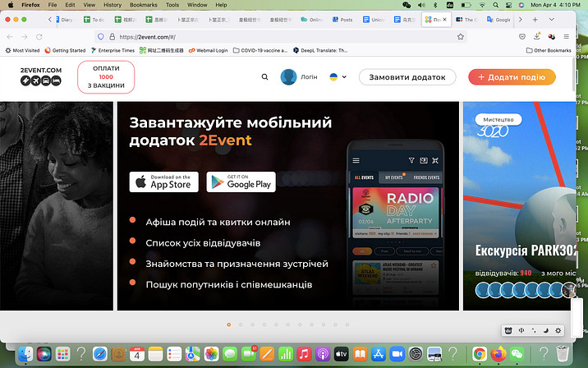This screenshot has height=368, width=588.
Task: Click the airplane icon under 2EVENT.COM logo
Action: click(35, 80)
